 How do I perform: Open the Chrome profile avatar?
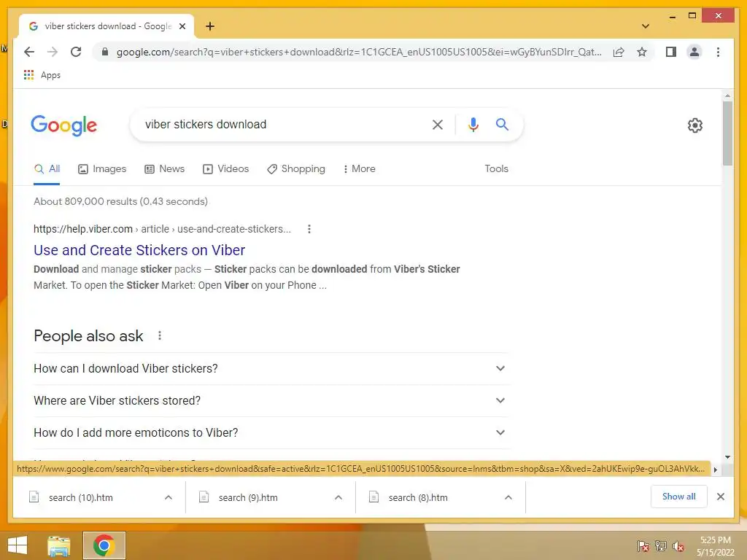click(694, 52)
